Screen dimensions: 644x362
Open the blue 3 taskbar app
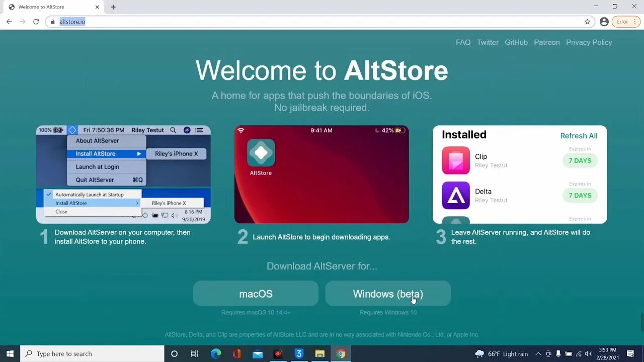tap(299, 354)
